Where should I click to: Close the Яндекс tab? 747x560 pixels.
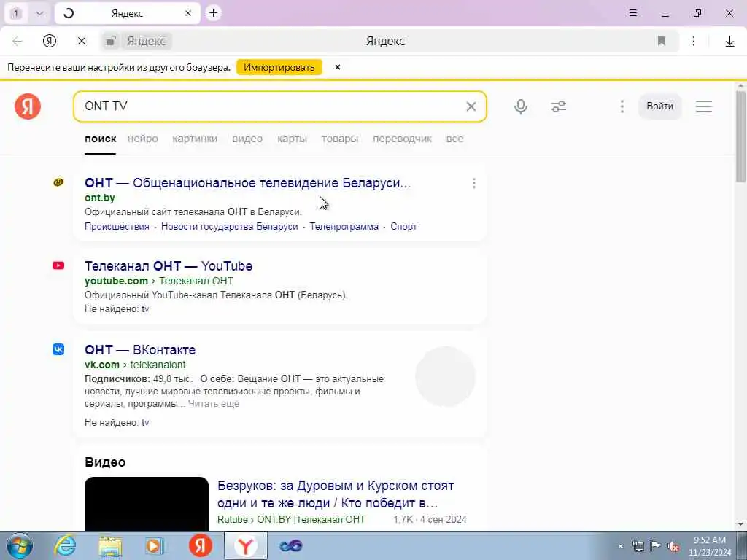click(188, 13)
